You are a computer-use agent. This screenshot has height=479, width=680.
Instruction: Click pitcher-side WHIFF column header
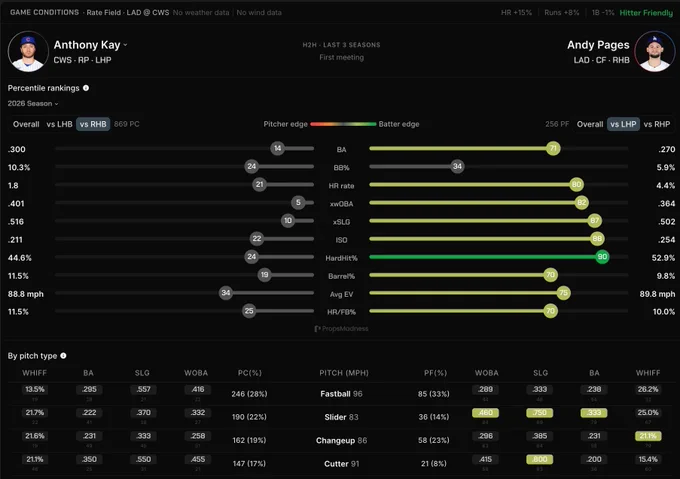(x=35, y=373)
